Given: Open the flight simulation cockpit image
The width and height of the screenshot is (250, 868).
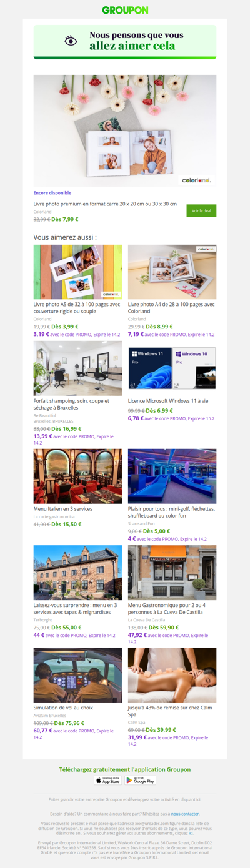Looking at the screenshot, I should [x=77, y=675].
